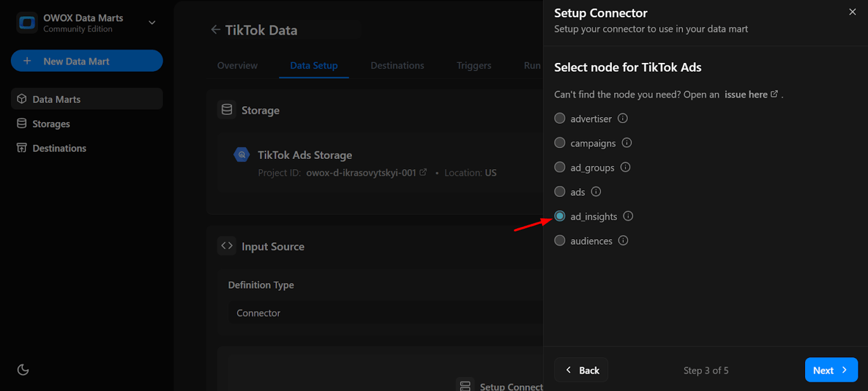This screenshot has width=868, height=391.
Task: Show info for the ad_groups node
Action: click(x=625, y=167)
